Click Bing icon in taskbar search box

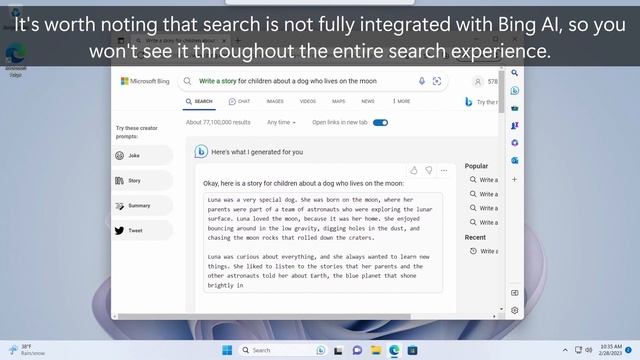click(x=321, y=350)
